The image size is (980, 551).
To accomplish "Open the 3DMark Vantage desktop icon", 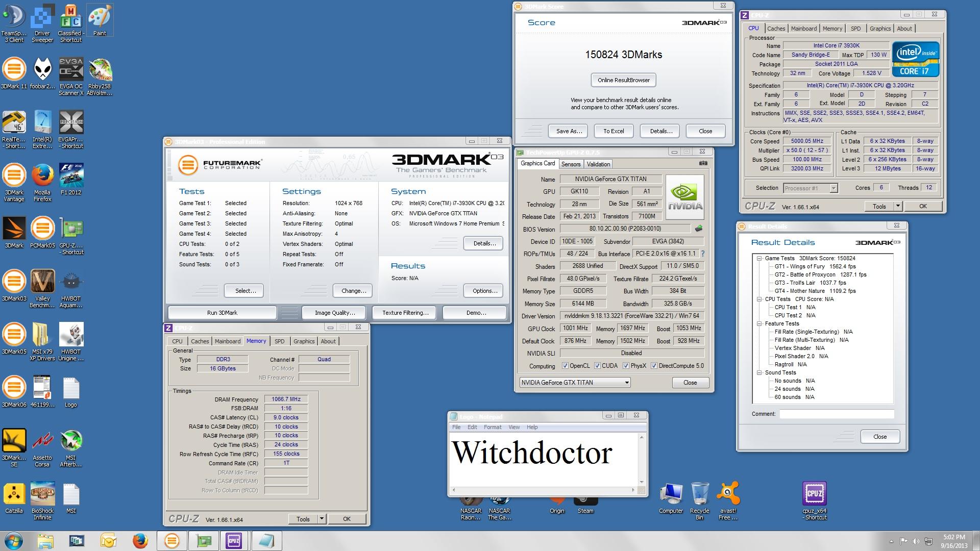I will pyautogui.click(x=14, y=183).
